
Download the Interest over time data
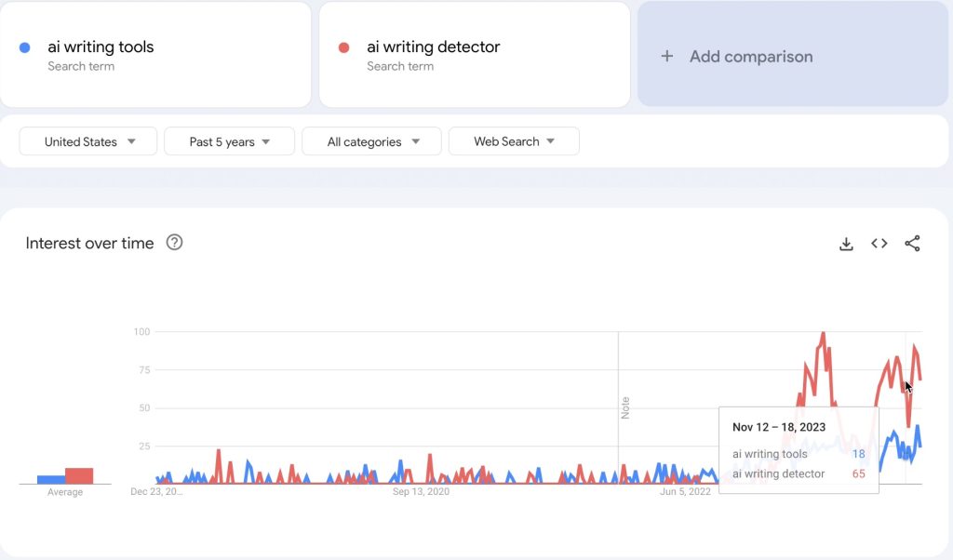(846, 244)
